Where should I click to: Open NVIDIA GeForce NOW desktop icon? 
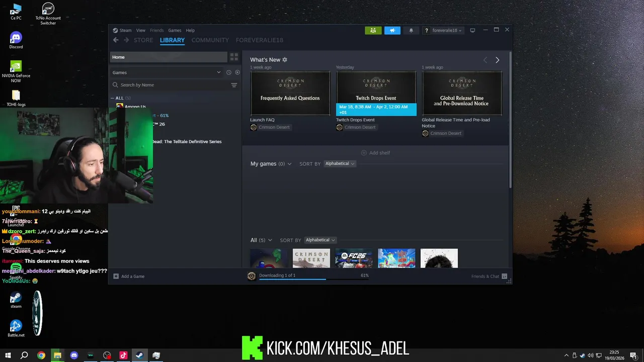(x=16, y=72)
